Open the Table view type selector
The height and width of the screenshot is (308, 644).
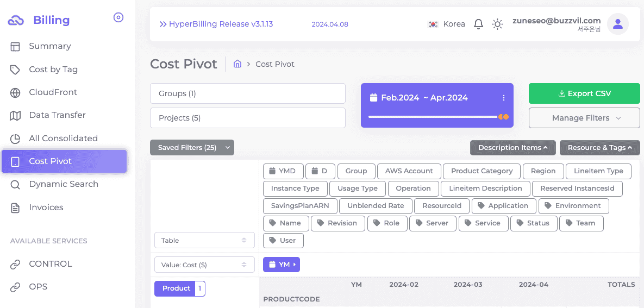204,240
